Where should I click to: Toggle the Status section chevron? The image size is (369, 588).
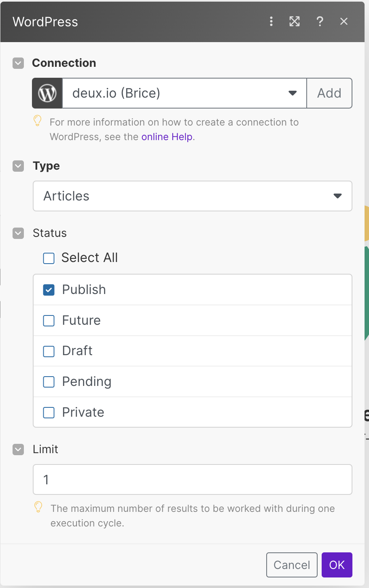(18, 233)
